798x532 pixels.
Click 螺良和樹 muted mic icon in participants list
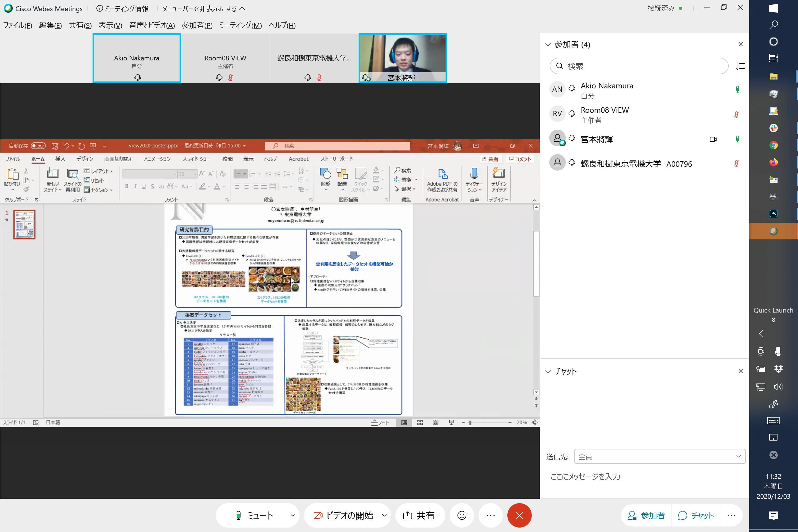coord(736,163)
